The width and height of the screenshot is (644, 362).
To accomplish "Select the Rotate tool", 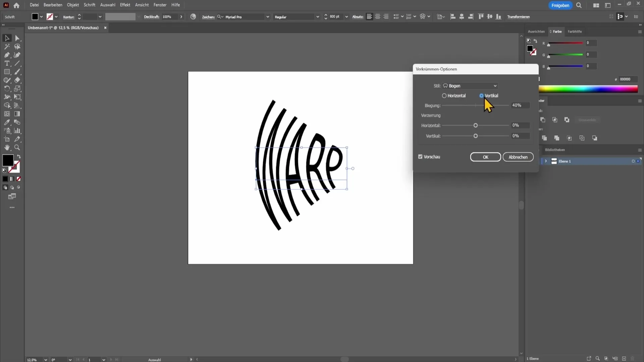I will (x=7, y=88).
